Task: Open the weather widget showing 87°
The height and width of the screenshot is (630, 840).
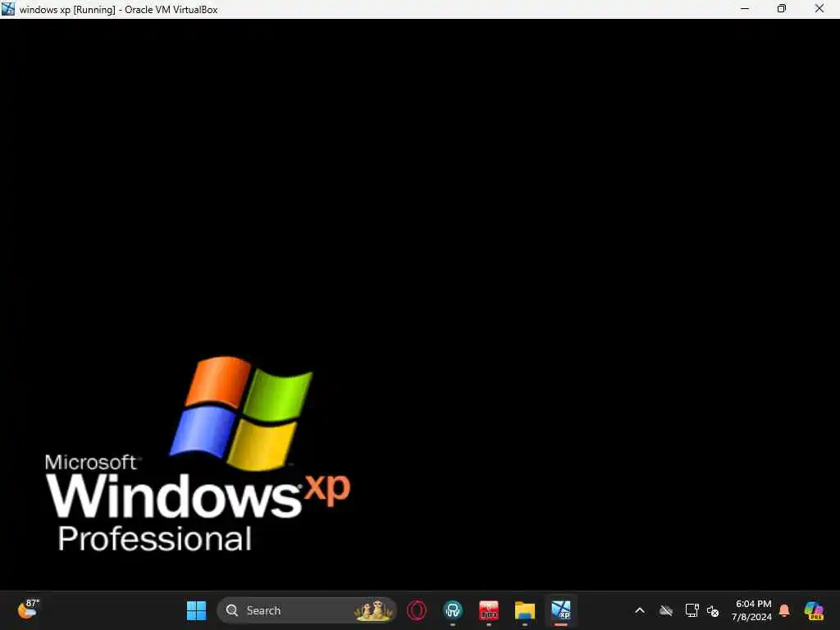Action: [28, 609]
